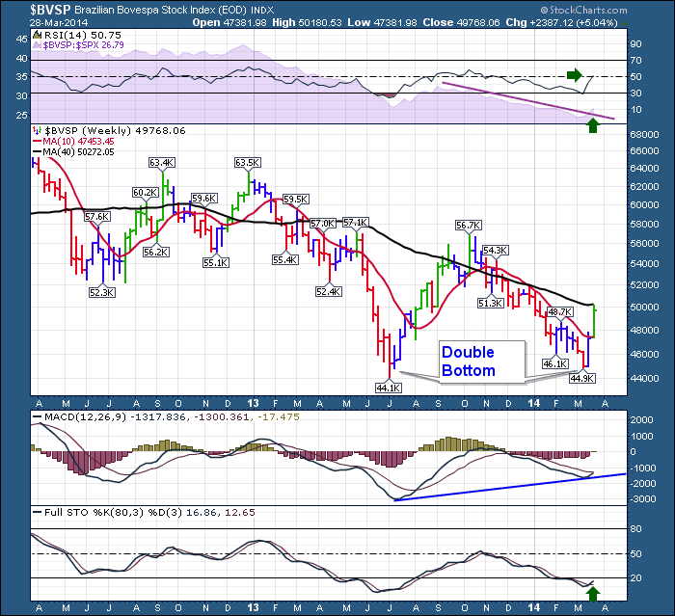Click the stochastic %K value 16.86
This screenshot has height=616, width=675.
tap(202, 512)
